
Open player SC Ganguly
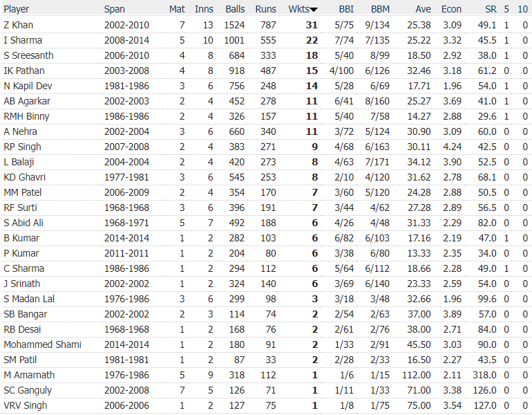pos(28,390)
